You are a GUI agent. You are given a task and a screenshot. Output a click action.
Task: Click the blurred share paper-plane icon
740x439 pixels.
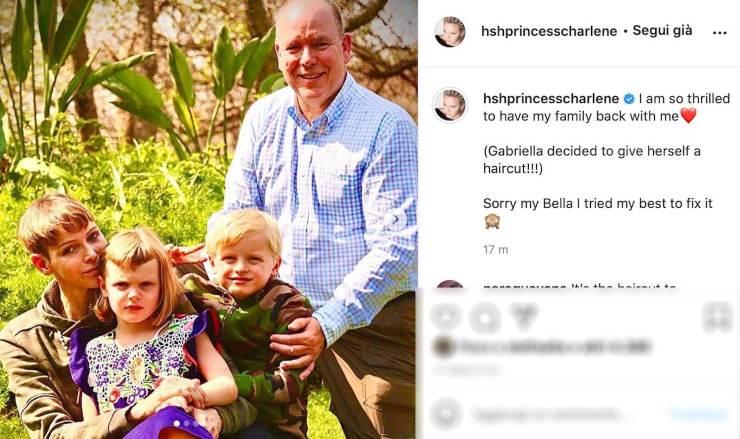coord(523,316)
